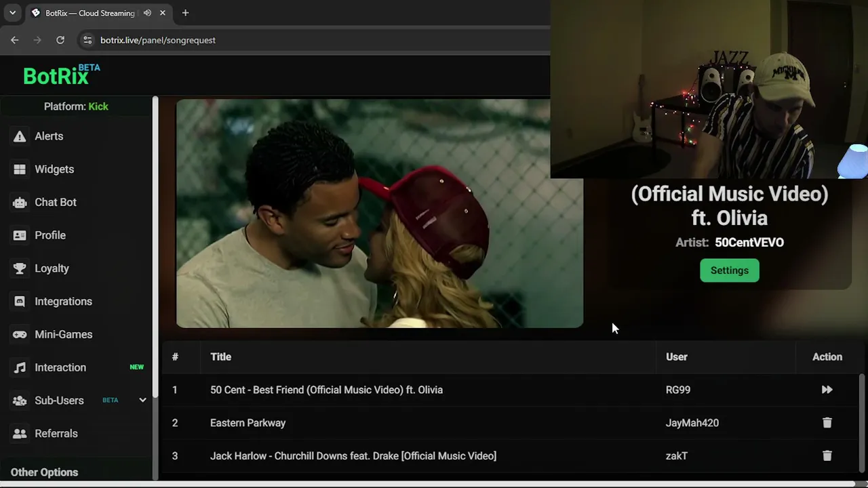The width and height of the screenshot is (868, 488).
Task: Click the user JayMah420
Action: tap(692, 423)
